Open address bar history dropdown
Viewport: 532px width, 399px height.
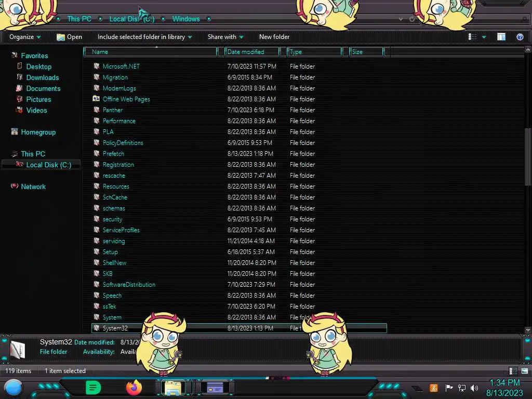click(x=401, y=19)
